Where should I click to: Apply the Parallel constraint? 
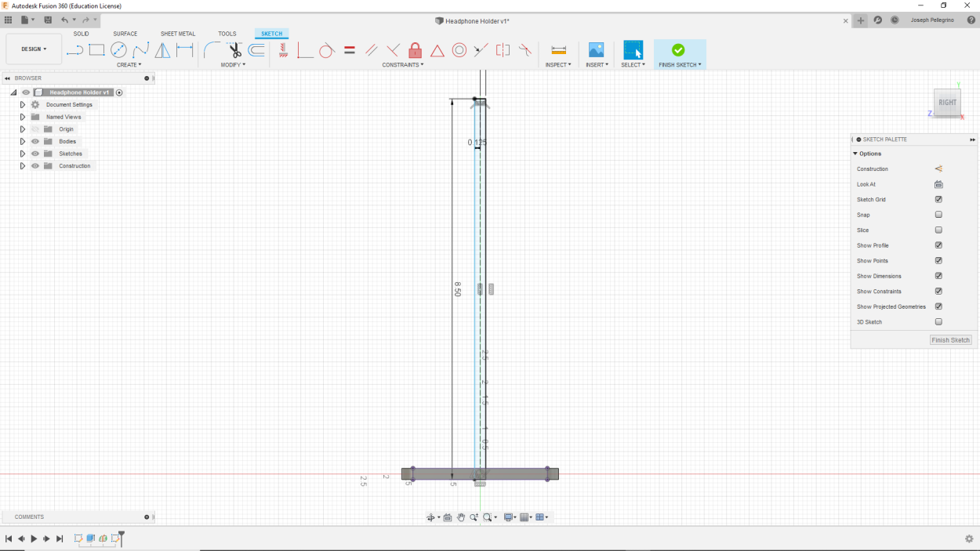pos(372,50)
